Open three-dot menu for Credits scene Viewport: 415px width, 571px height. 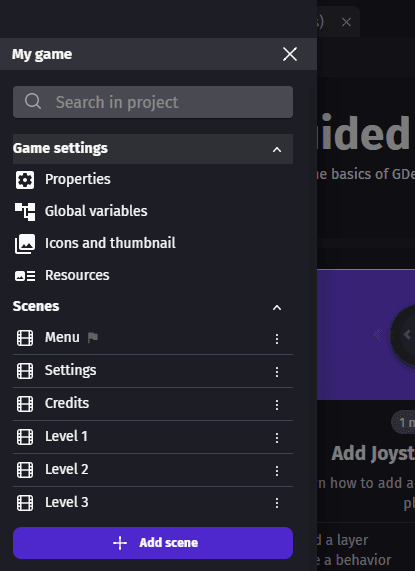tap(277, 405)
